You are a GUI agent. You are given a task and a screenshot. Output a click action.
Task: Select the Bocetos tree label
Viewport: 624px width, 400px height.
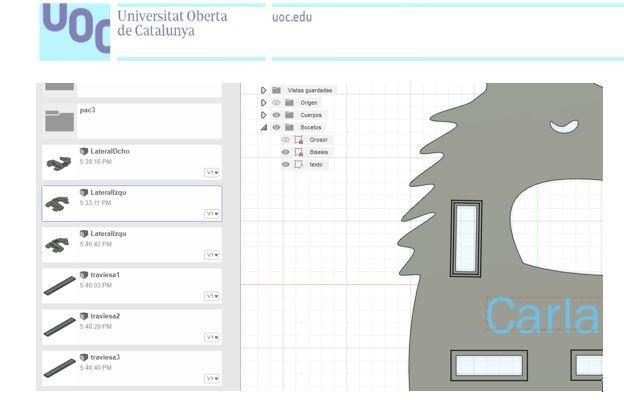[311, 127]
